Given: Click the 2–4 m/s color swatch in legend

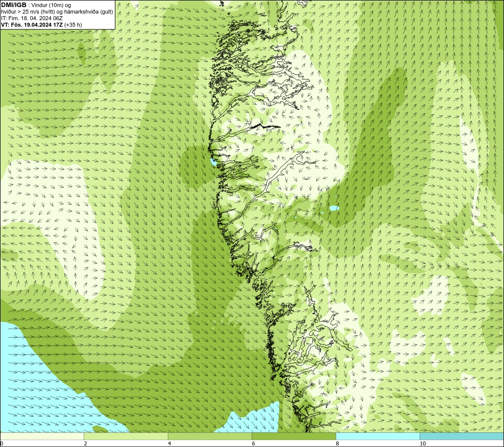Looking at the screenshot, I should 126,436.
